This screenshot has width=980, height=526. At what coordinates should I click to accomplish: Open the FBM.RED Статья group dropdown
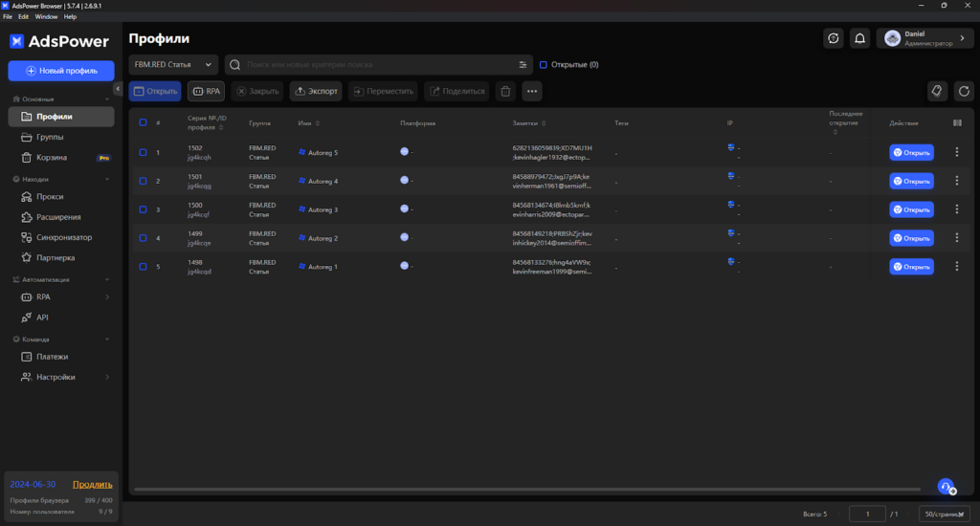[173, 65]
